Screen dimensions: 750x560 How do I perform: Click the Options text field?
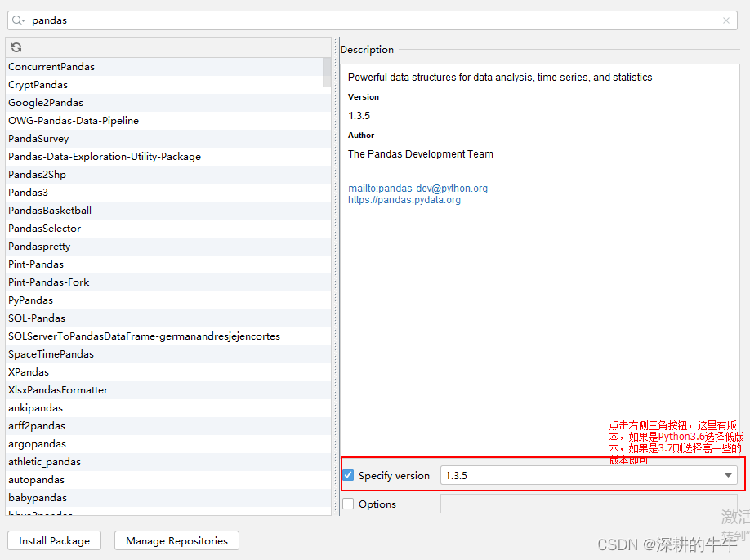[589, 504]
